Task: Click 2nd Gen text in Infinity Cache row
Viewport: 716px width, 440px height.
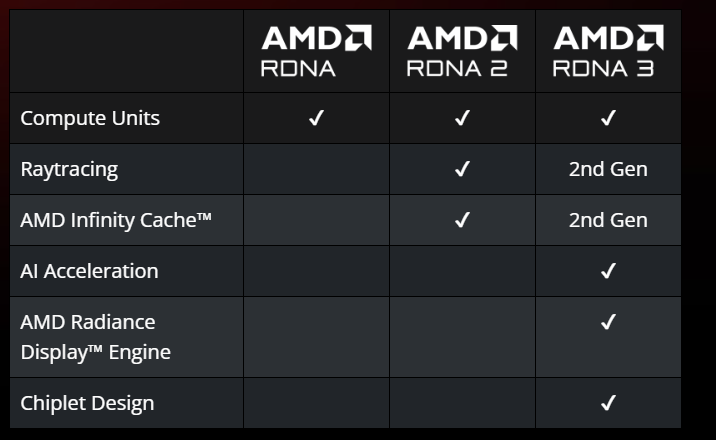Action: (608, 220)
